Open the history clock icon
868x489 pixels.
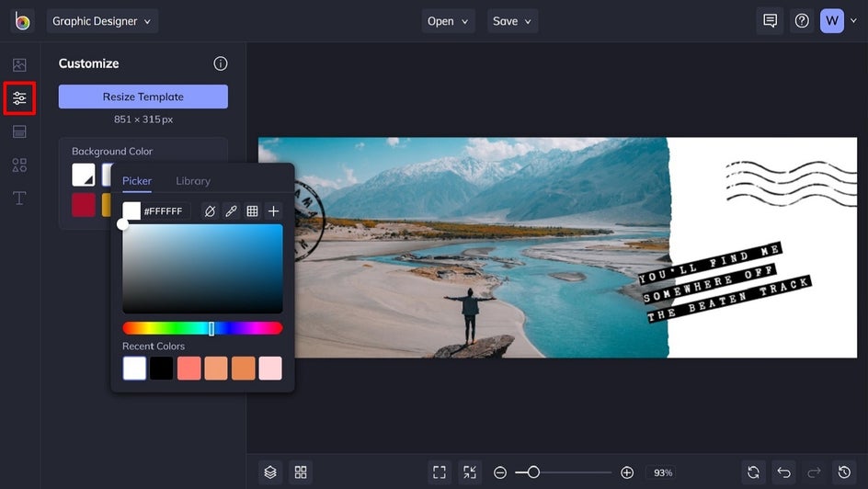point(844,472)
